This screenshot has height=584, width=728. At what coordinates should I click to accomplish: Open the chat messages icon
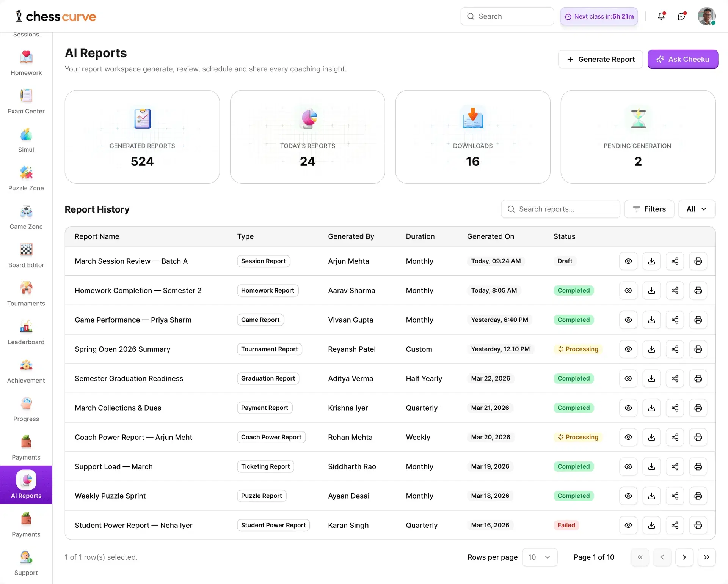click(x=682, y=16)
